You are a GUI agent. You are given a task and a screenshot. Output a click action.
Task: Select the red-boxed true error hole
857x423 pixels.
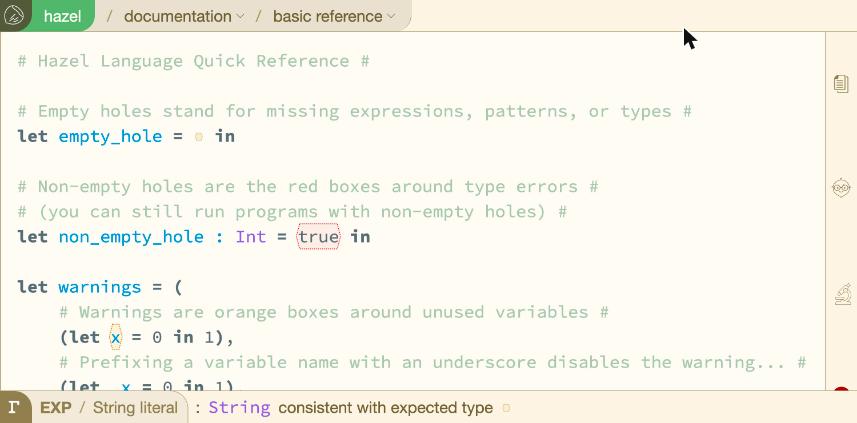318,237
